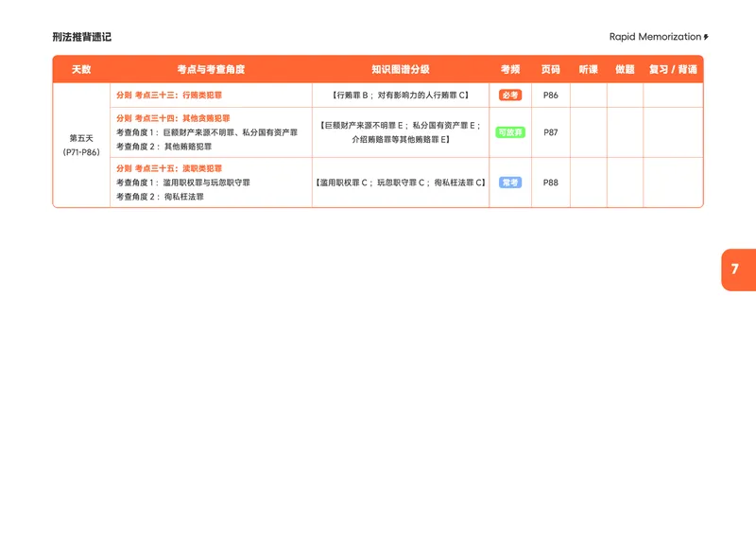Click the empty 复习/背诵 cell in the P86 row
The width and height of the screenshot is (756, 540).
[x=673, y=96]
